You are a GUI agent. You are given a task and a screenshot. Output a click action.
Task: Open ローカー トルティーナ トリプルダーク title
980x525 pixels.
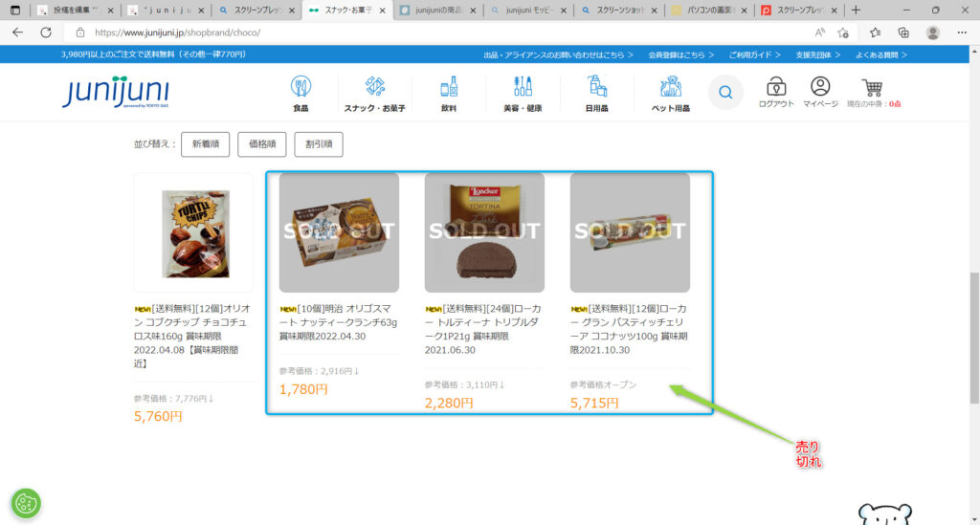tap(483, 329)
